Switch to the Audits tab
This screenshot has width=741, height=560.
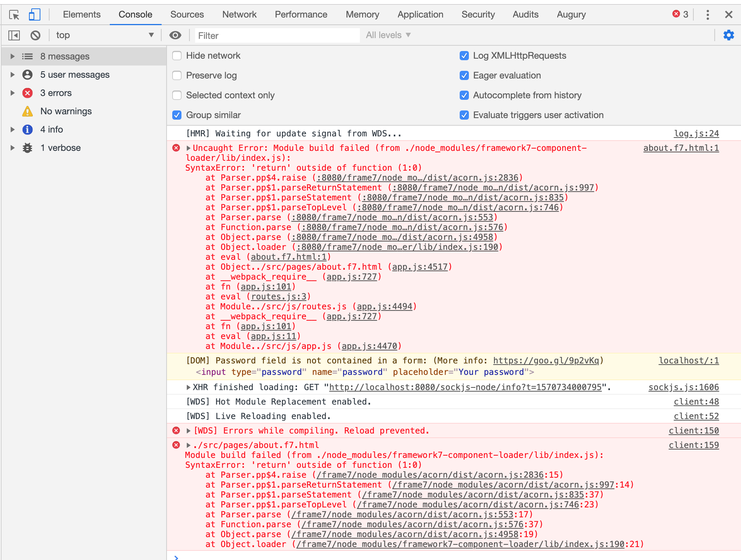(x=526, y=14)
